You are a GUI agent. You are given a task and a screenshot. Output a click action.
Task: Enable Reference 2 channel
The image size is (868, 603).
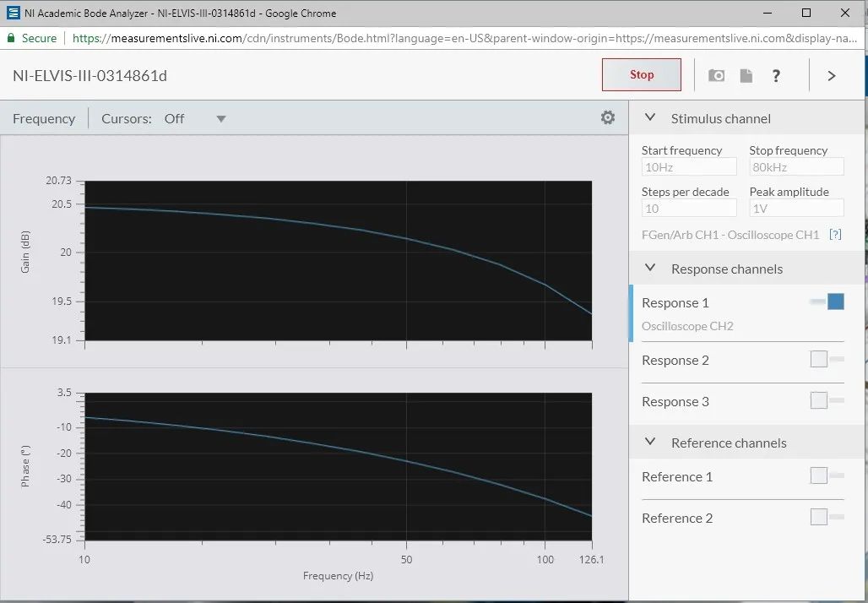(x=827, y=517)
